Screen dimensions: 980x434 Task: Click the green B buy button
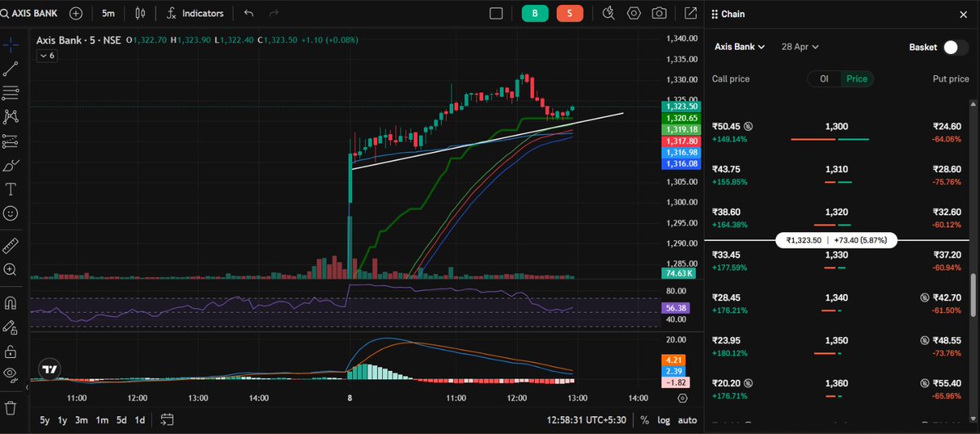click(535, 13)
